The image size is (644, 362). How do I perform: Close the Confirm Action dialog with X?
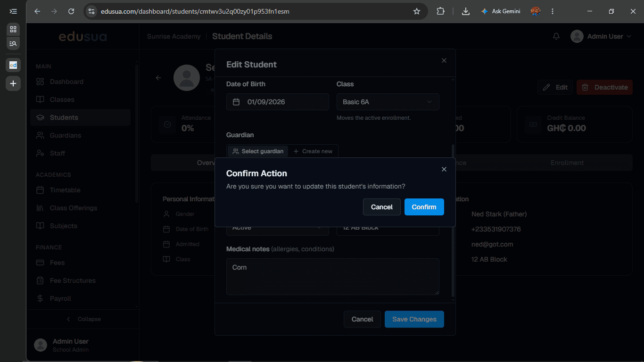tap(444, 169)
